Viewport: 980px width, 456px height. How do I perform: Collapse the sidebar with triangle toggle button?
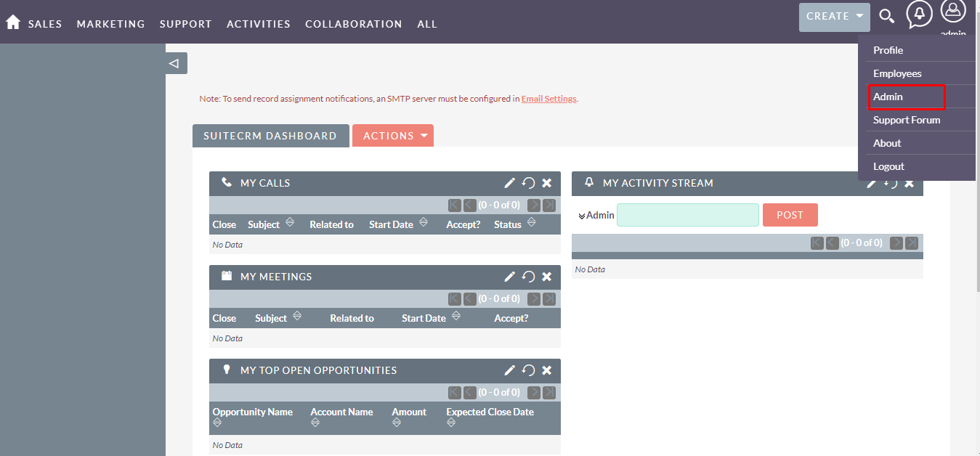177,63
